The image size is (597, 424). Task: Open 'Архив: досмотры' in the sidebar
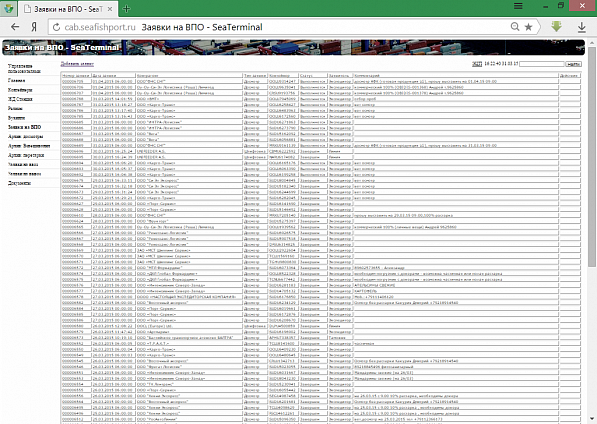pyautogui.click(x=26, y=136)
